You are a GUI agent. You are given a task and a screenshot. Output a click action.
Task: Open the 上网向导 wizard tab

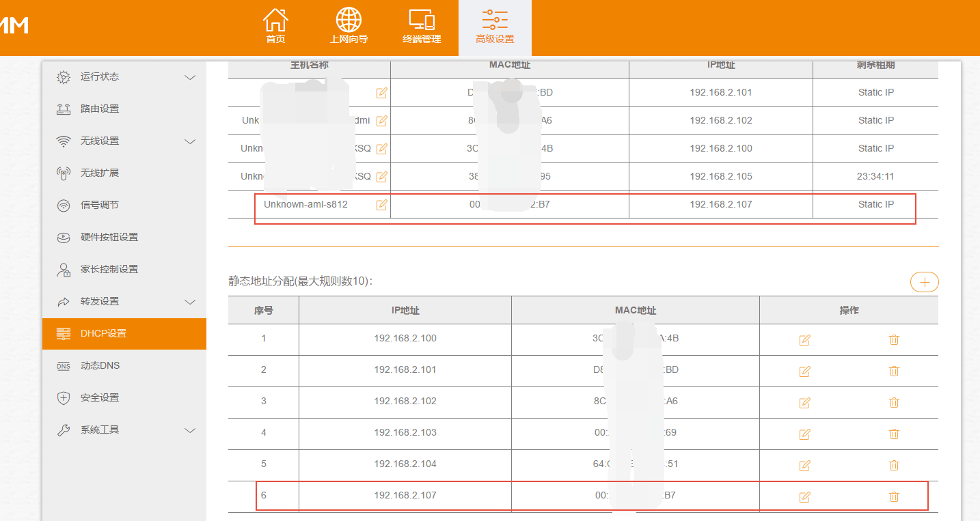[x=349, y=27]
